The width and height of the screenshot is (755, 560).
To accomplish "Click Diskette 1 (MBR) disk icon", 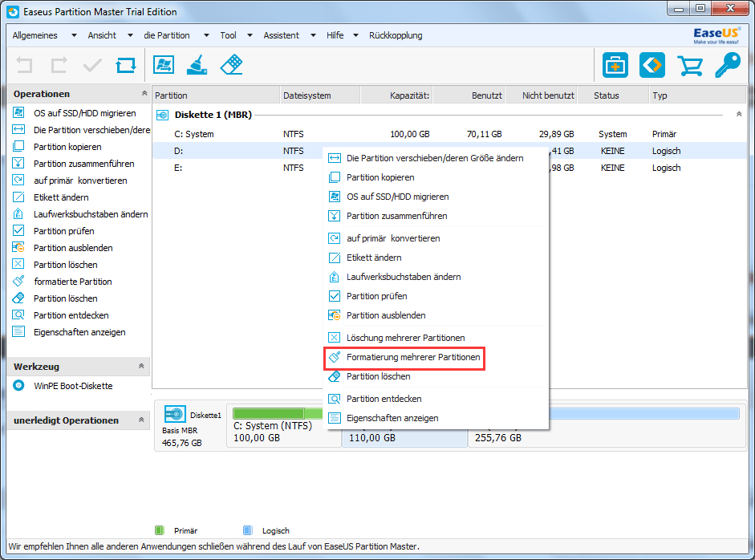I will (163, 115).
